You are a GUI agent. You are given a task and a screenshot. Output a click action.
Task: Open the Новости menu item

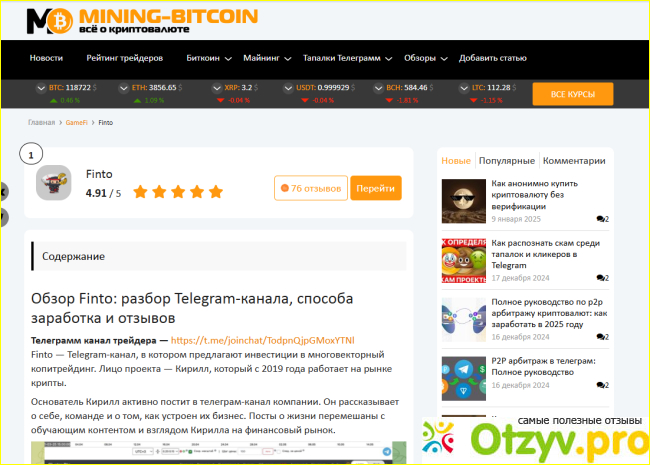click(x=46, y=58)
